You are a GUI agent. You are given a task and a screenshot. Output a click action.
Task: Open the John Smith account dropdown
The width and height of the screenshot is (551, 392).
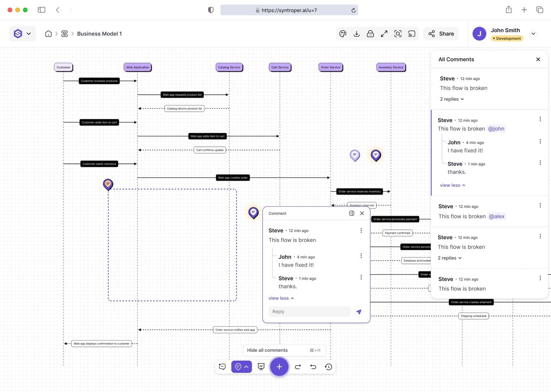533,34
